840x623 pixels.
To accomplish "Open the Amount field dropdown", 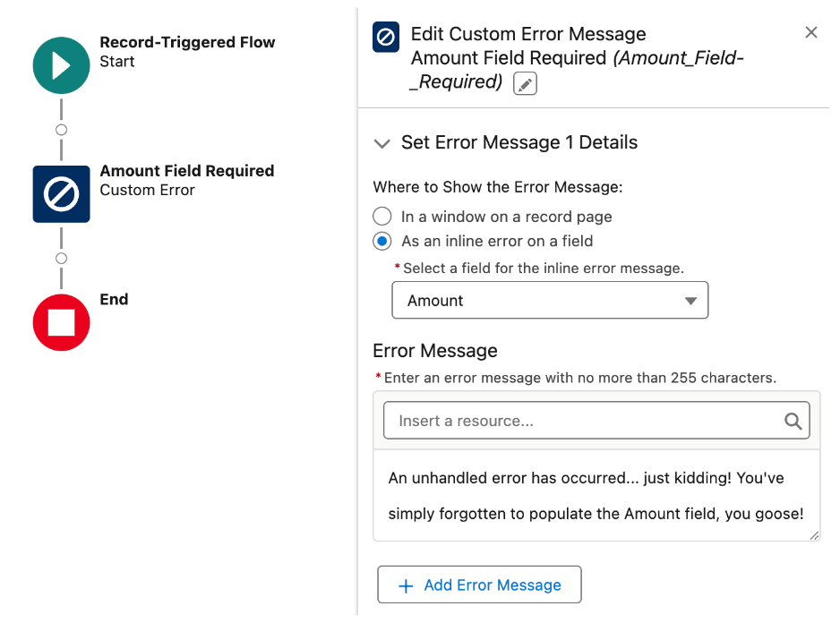I will (x=550, y=300).
